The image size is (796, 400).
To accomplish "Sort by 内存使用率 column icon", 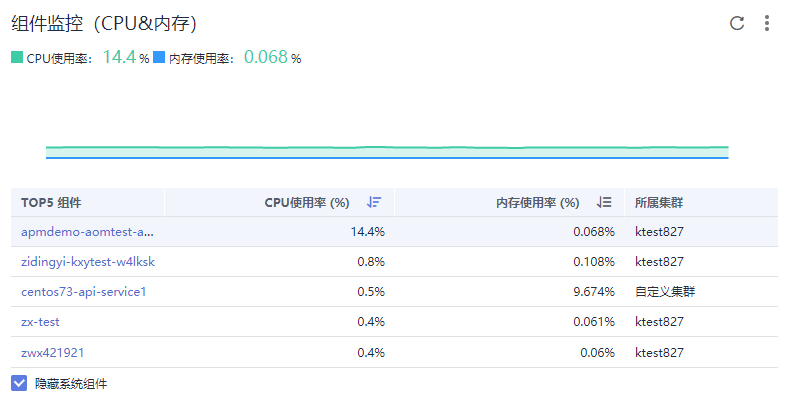I will 604,202.
